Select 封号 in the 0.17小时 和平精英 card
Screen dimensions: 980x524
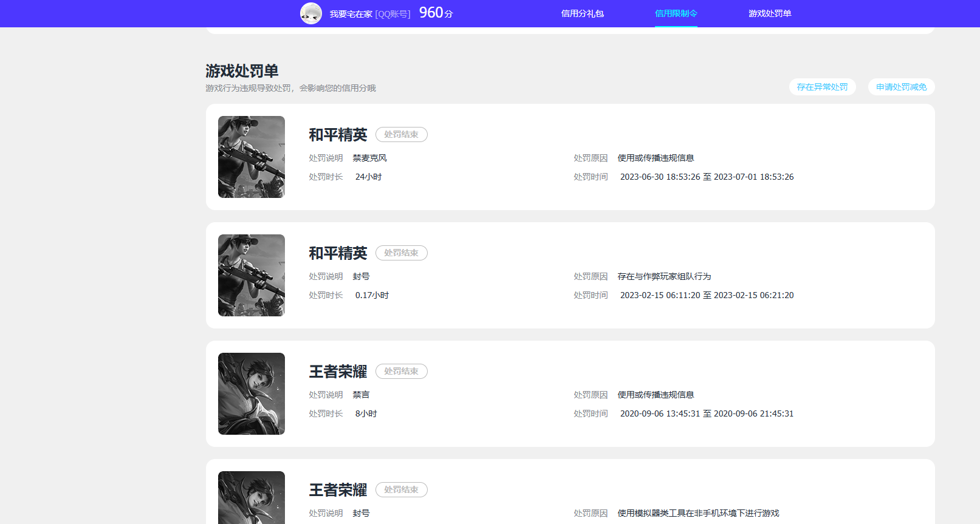[x=362, y=276]
